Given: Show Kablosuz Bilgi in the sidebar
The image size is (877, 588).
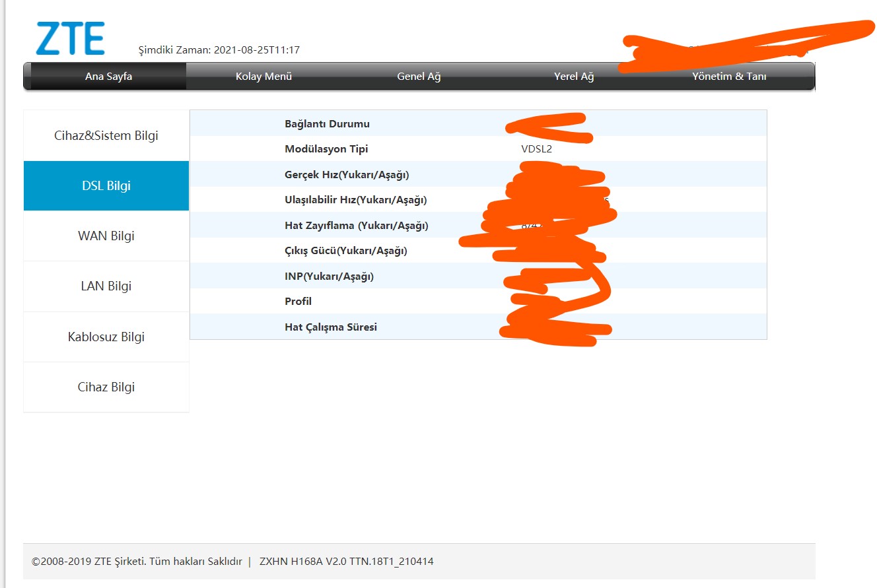Looking at the screenshot, I should click(x=106, y=337).
